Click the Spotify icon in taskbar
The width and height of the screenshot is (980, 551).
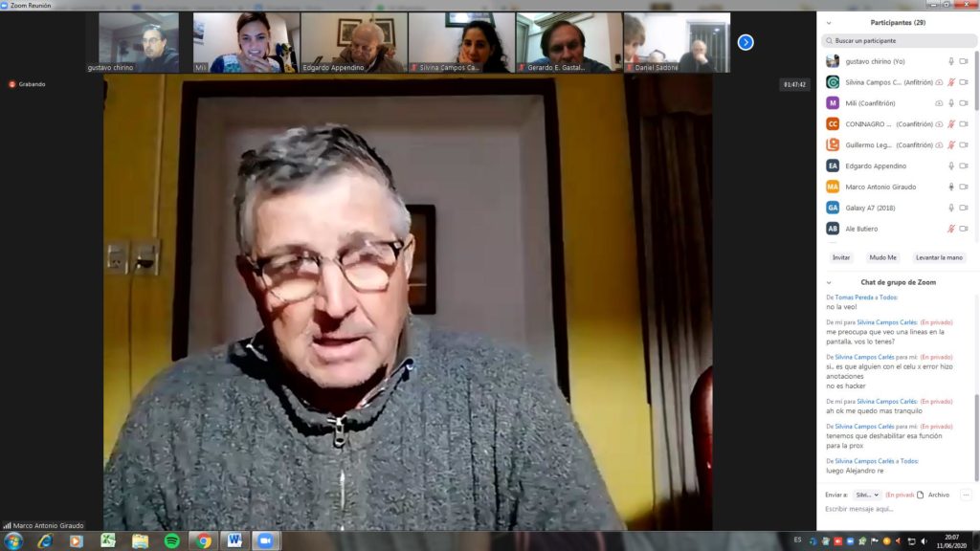point(172,541)
